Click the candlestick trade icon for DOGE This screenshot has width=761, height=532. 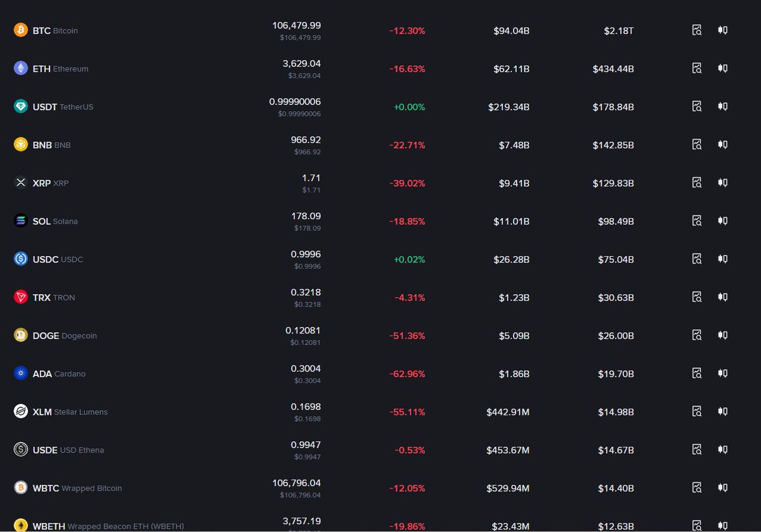point(722,335)
